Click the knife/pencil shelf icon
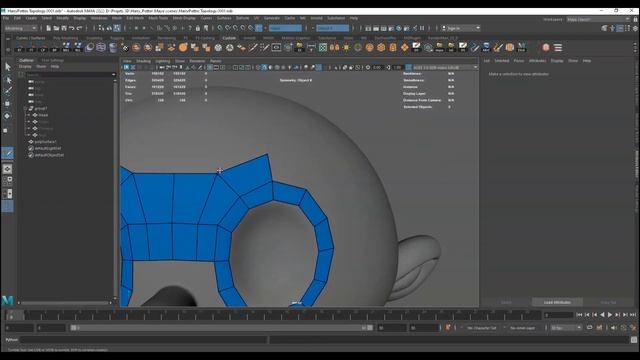Image resolution: width=640 pixels, height=360 pixels. point(253,48)
